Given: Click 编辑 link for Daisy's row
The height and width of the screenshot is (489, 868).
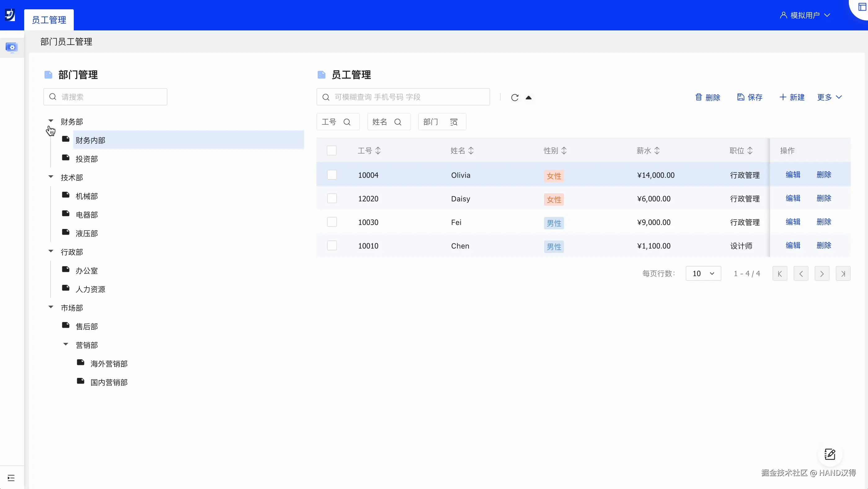Looking at the screenshot, I should click(793, 198).
